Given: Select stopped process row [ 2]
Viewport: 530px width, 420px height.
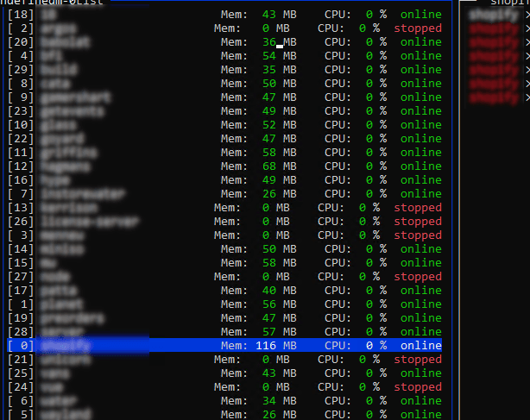Looking at the screenshot, I should pos(224,28).
